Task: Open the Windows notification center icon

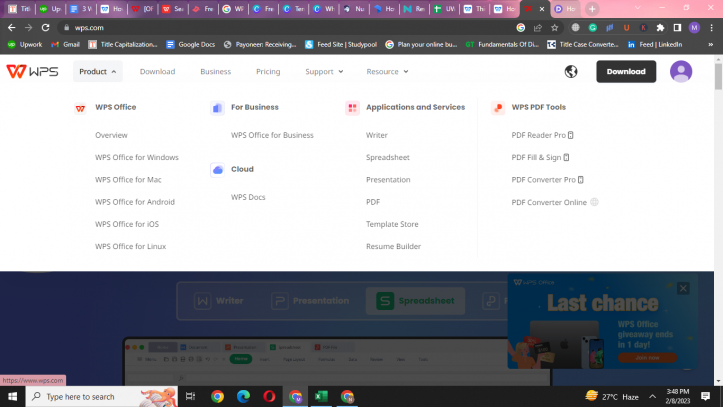Action: point(705,396)
